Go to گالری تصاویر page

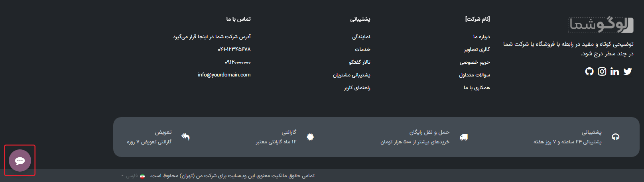pyautogui.click(x=477, y=49)
